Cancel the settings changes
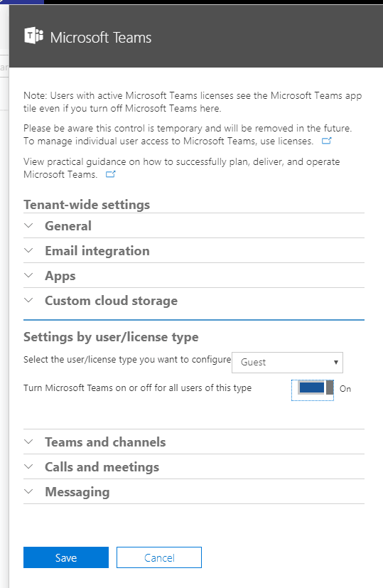Image resolution: width=383 pixels, height=588 pixels. pos(159,557)
